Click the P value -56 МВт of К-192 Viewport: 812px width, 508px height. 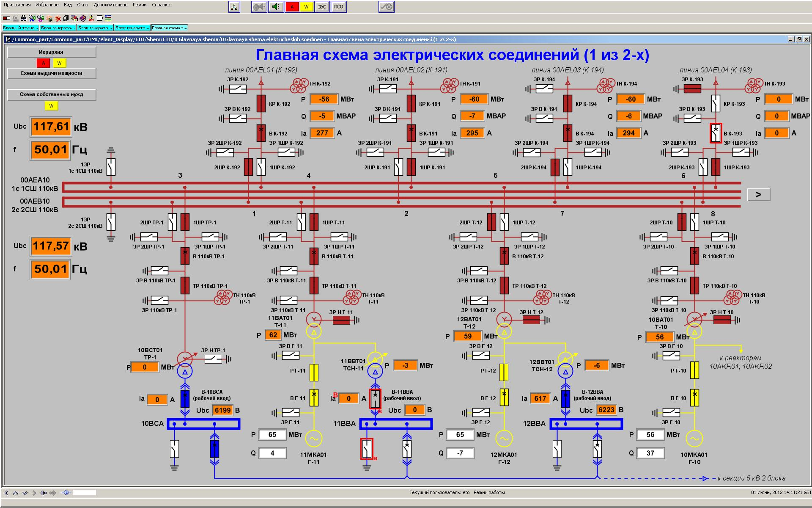pos(324,99)
